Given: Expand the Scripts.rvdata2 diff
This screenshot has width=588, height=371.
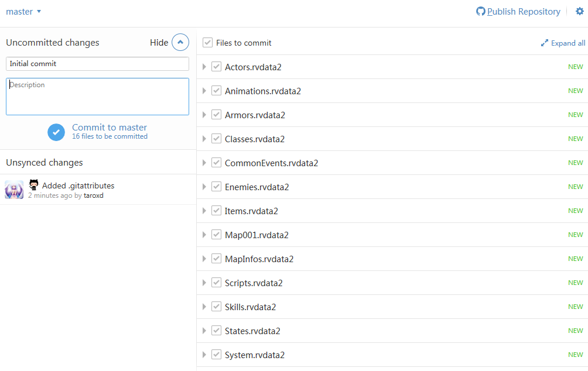Looking at the screenshot, I should coord(204,283).
